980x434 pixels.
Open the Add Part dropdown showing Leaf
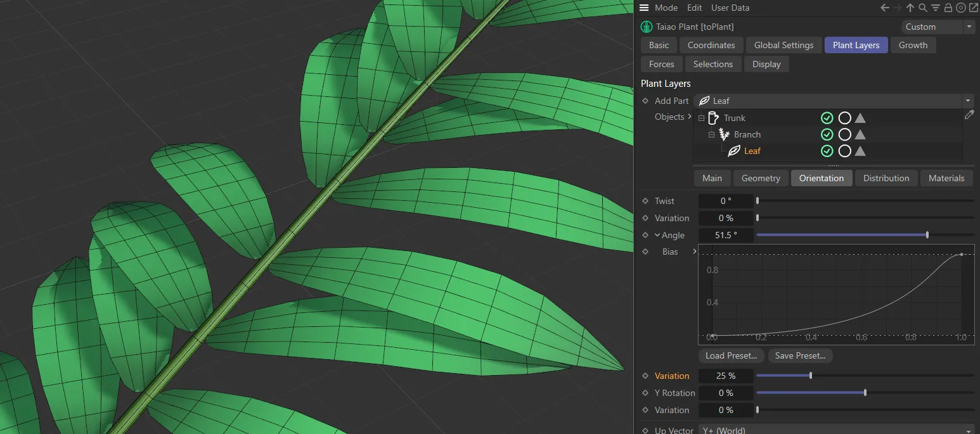point(967,100)
